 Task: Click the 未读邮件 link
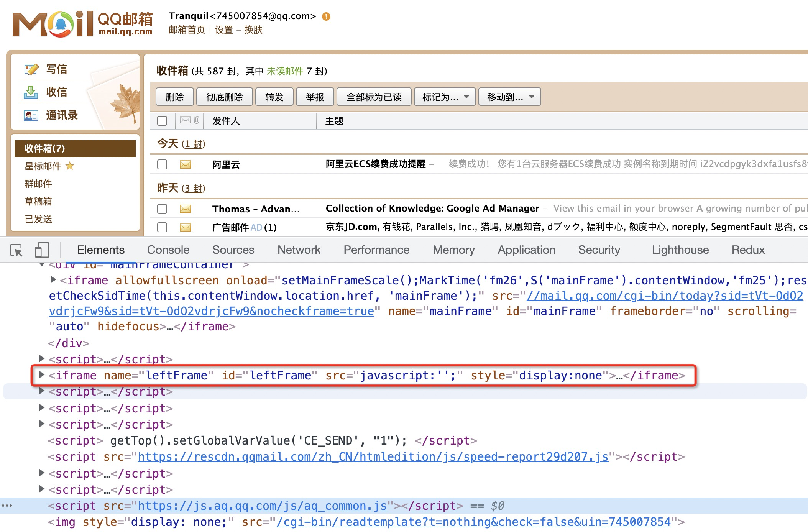point(285,71)
